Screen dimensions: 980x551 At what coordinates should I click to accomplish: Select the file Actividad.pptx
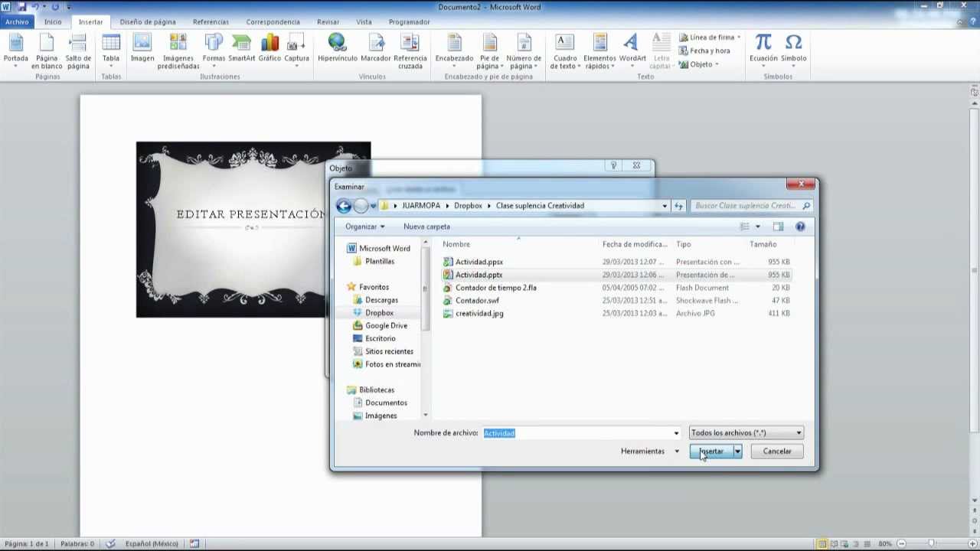click(479, 275)
